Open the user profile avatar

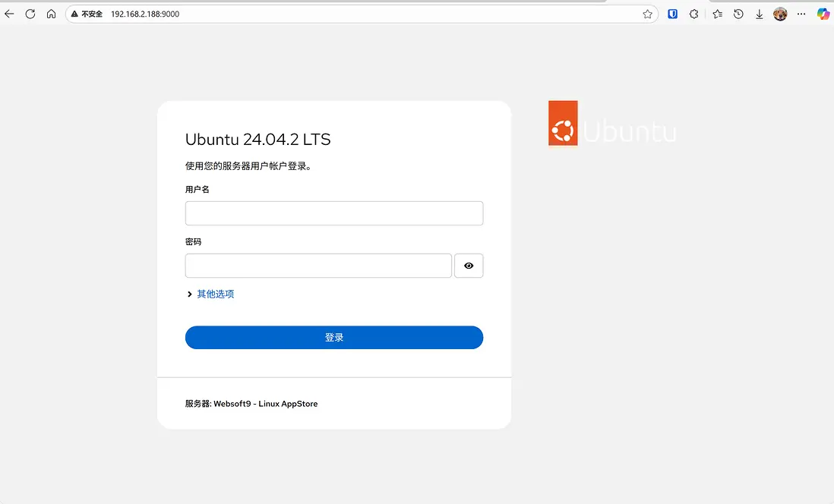click(x=780, y=14)
